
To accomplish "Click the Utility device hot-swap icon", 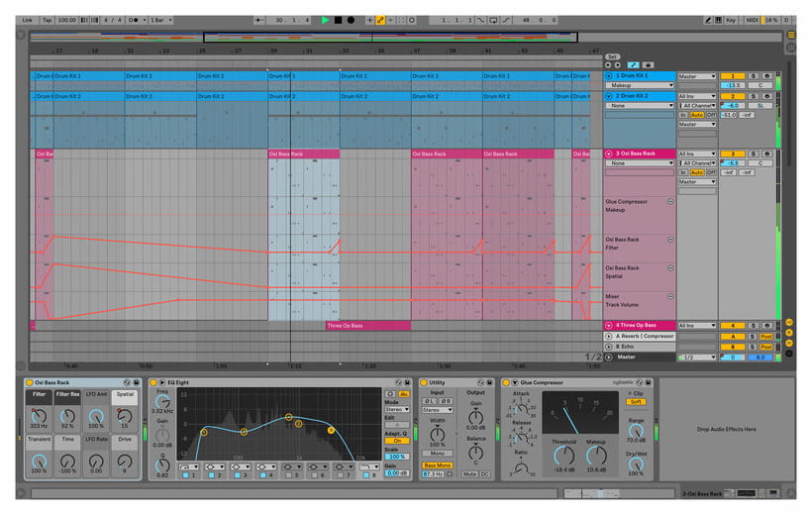I will click(x=480, y=383).
